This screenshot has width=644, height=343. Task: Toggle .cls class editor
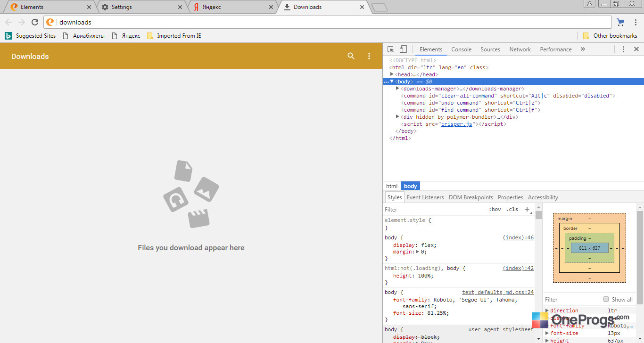coord(512,209)
